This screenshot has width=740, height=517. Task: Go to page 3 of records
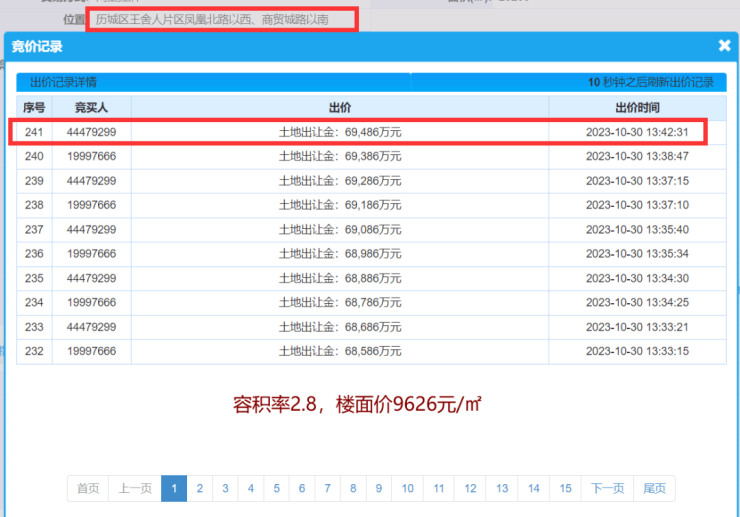[225, 488]
